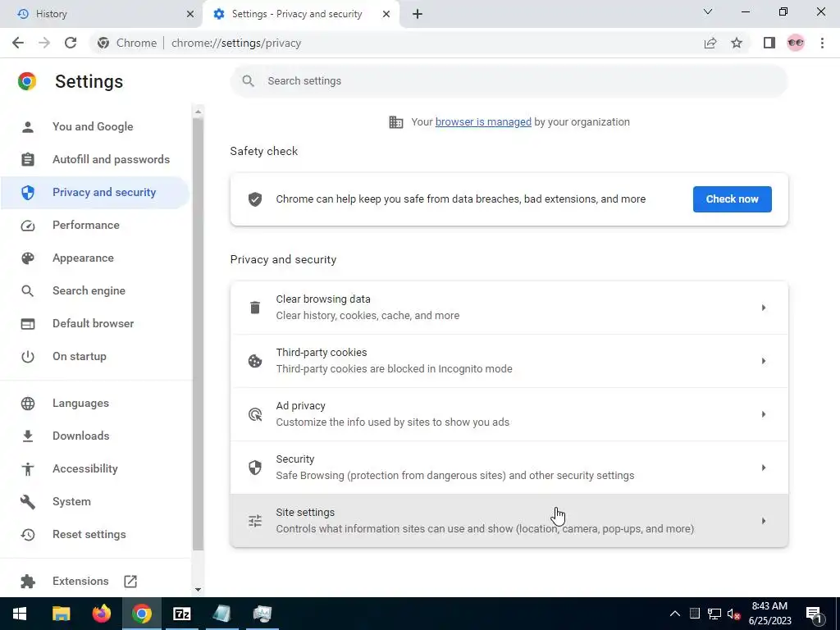Click the network tray icon
Viewport: 840px width, 630px height.
pos(714,614)
